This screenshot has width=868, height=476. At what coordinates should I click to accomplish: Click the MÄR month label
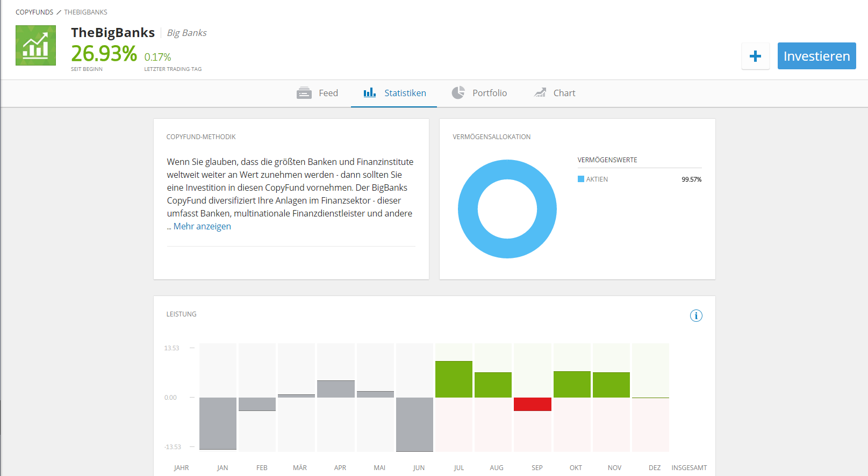[300, 468]
